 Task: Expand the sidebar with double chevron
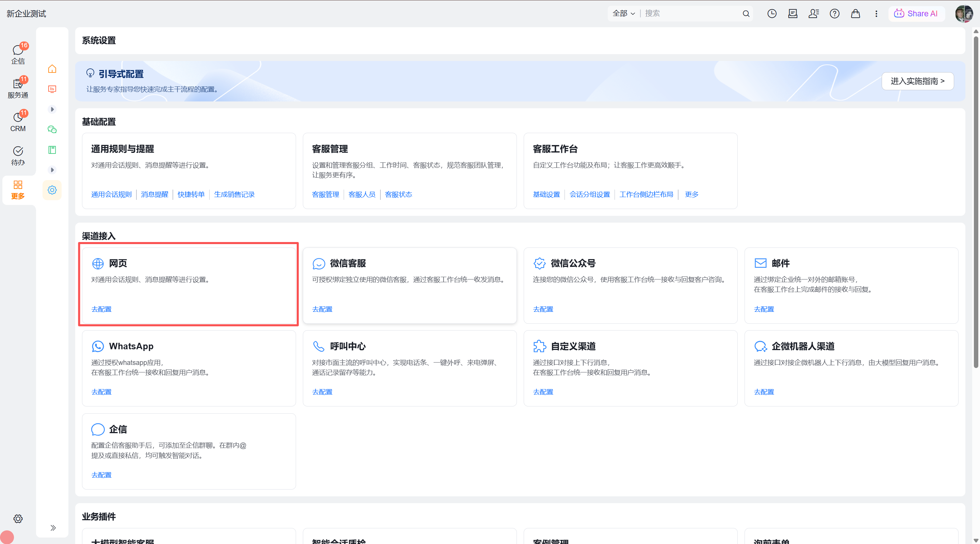53,528
